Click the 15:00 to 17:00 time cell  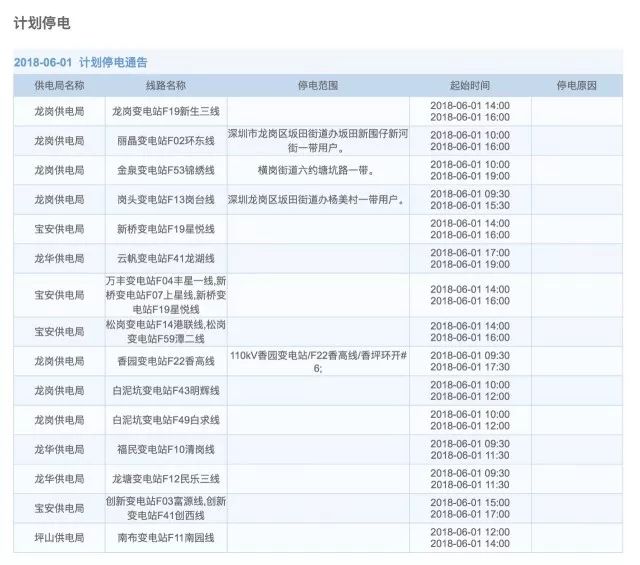(470, 508)
